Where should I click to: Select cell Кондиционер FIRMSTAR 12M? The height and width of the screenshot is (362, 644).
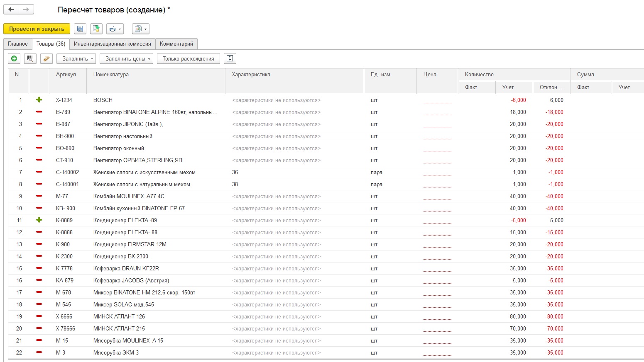[156, 244]
